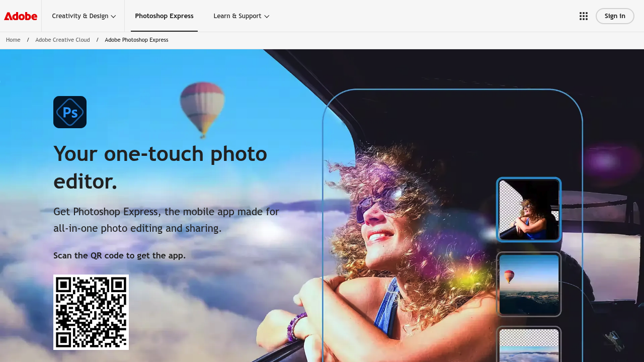Click the Photoshop Express Ps app icon
644x362 pixels.
(x=70, y=112)
